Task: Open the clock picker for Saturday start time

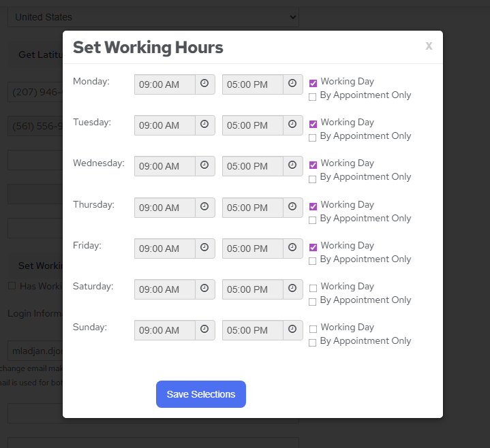Action: tap(204, 289)
